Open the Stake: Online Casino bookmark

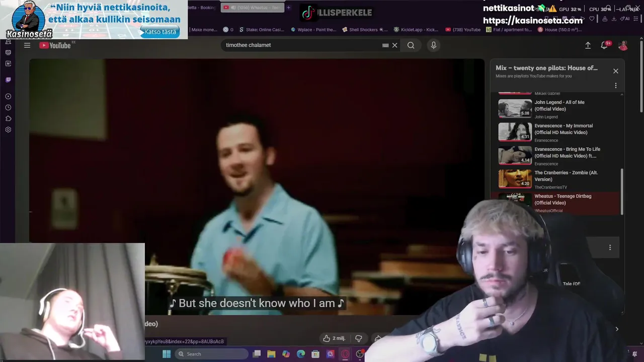pyautogui.click(x=261, y=30)
